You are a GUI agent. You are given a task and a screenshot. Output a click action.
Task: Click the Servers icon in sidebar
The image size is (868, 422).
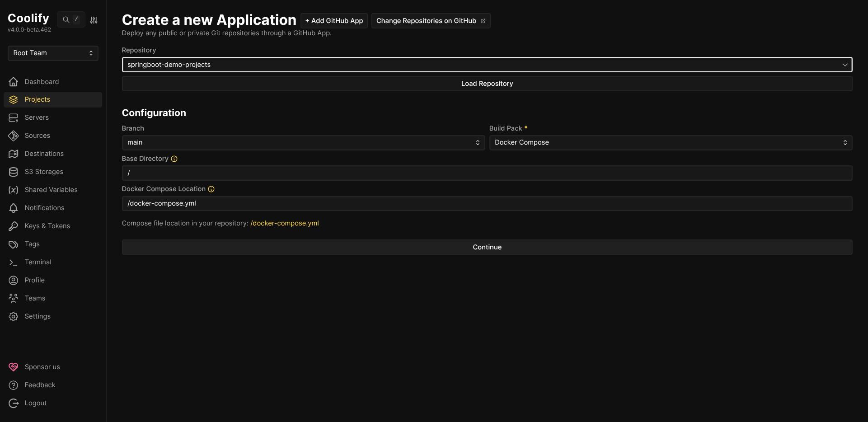pyautogui.click(x=14, y=117)
